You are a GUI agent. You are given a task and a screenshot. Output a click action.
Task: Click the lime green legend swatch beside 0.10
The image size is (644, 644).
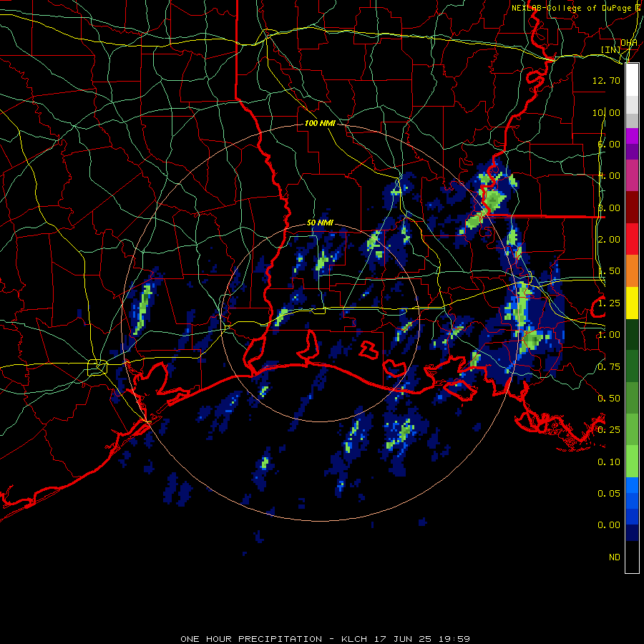click(x=632, y=462)
